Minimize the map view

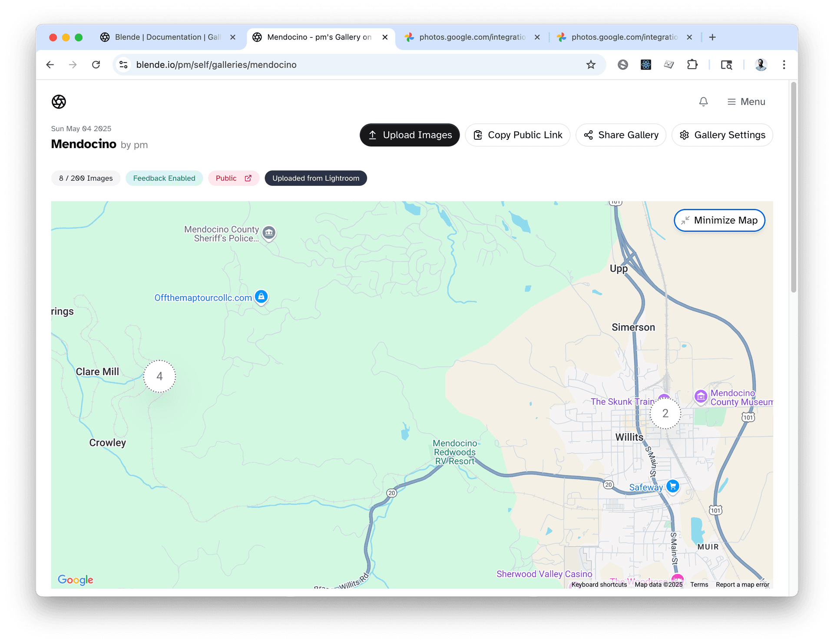click(x=719, y=220)
